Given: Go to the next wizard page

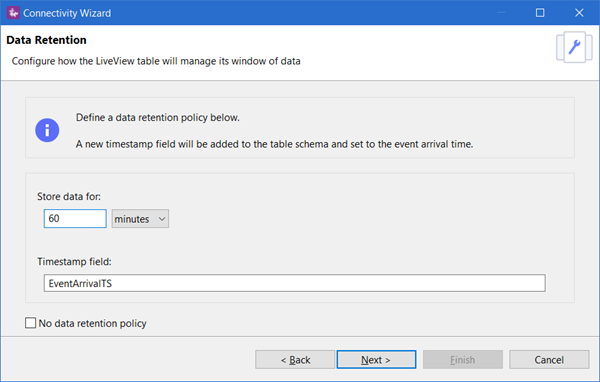Looking at the screenshot, I should 376,360.
